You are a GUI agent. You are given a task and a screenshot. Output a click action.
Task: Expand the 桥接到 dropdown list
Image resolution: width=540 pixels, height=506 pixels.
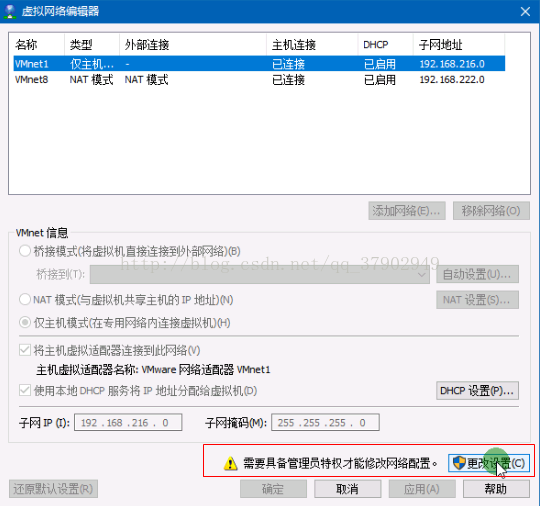point(260,275)
